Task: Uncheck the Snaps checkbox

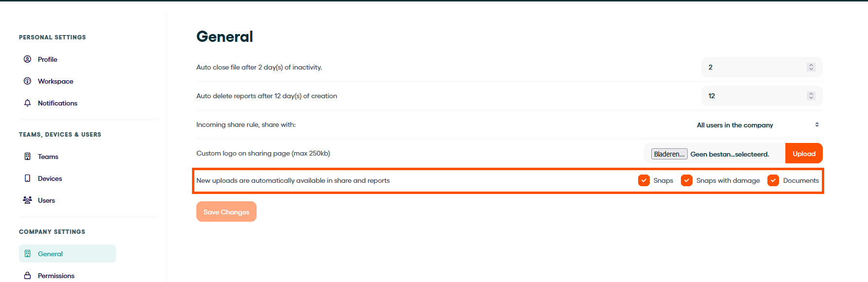Action: (643, 180)
